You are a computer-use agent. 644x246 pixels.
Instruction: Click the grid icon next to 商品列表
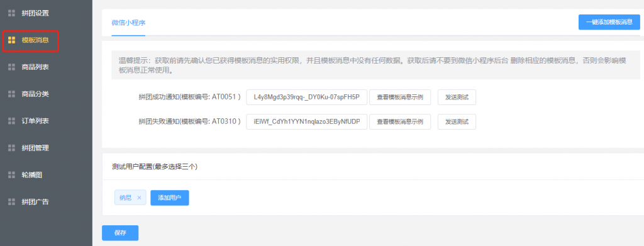tap(11, 67)
